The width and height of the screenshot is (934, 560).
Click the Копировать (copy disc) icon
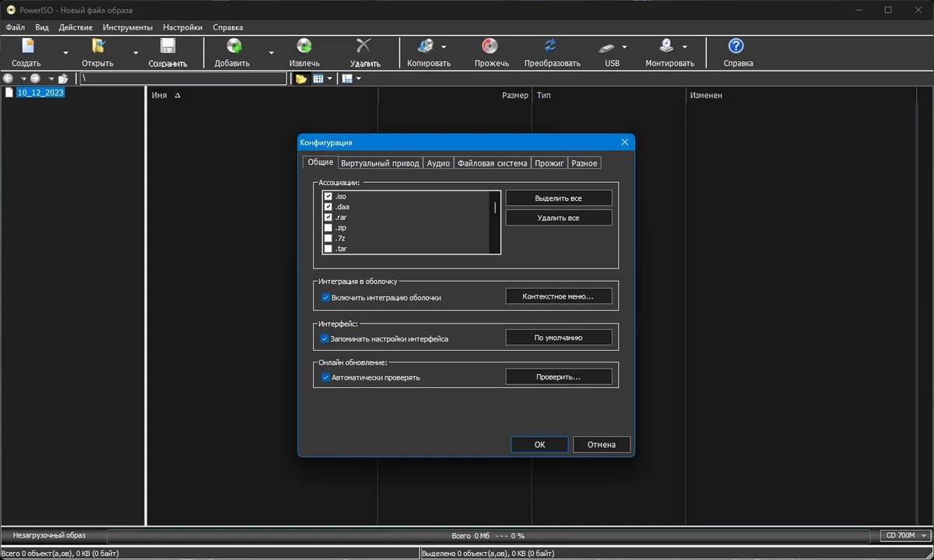[426, 47]
